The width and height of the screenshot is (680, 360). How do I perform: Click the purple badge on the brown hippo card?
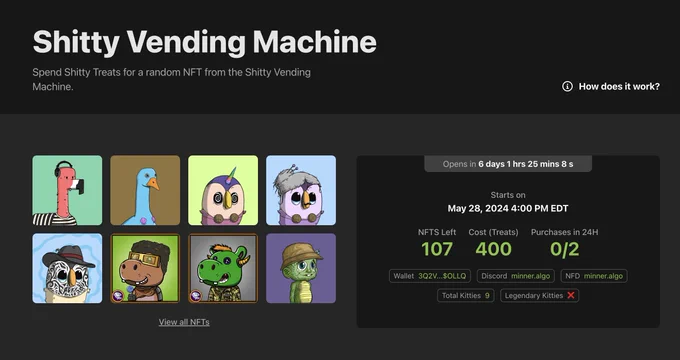(118, 296)
